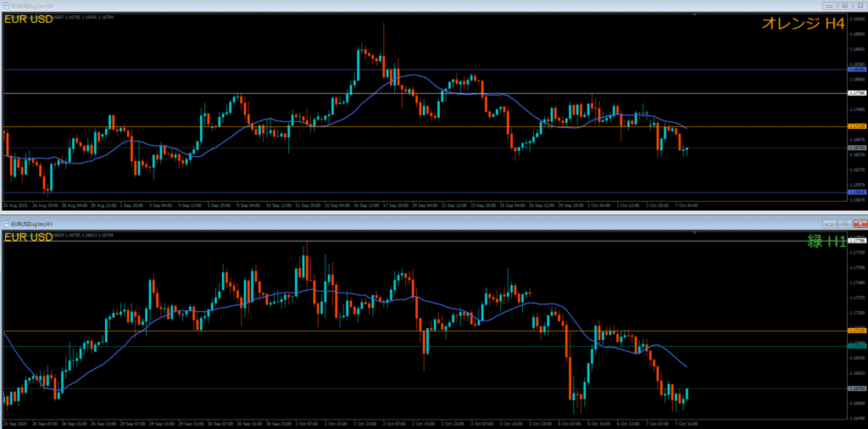
Task: Maximize the EURUSD H1 chart window
Action: (x=844, y=223)
